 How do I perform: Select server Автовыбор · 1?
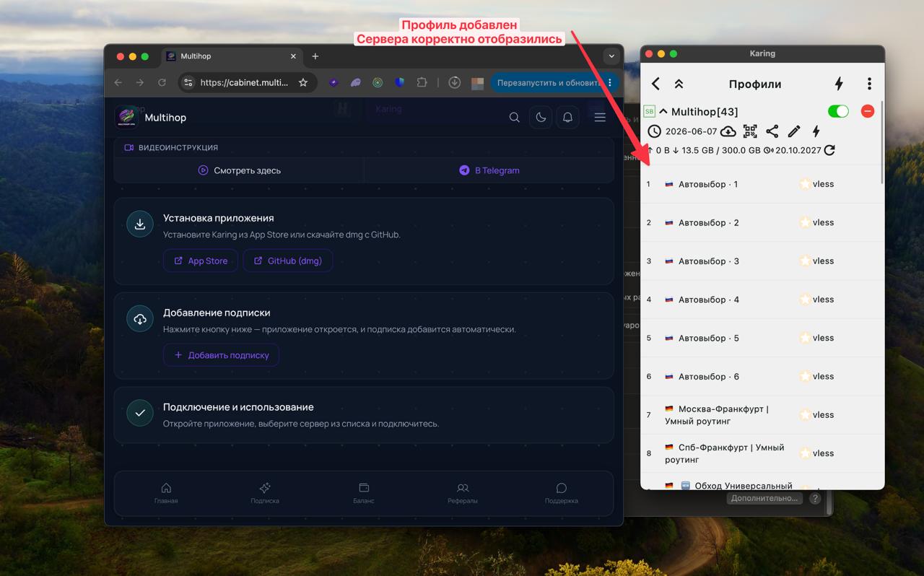(x=762, y=184)
